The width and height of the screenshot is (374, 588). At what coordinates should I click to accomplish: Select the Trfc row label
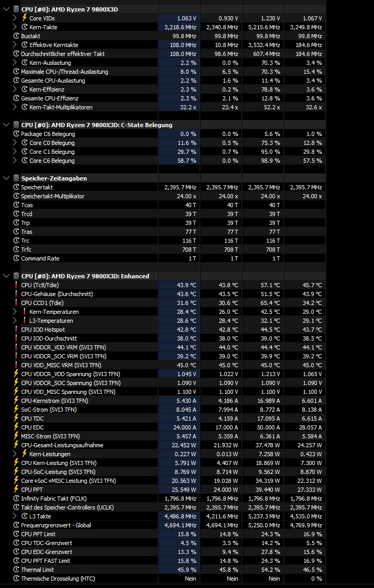(x=25, y=250)
